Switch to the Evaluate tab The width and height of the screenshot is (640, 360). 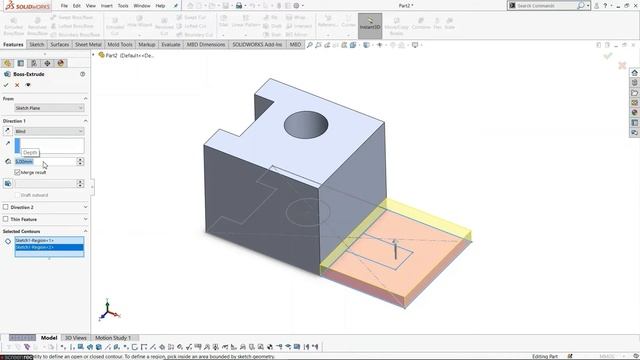pyautogui.click(x=171, y=44)
